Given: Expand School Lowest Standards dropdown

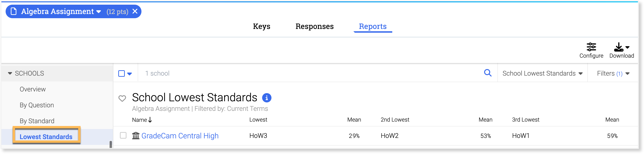Looking at the screenshot, I should (542, 73).
